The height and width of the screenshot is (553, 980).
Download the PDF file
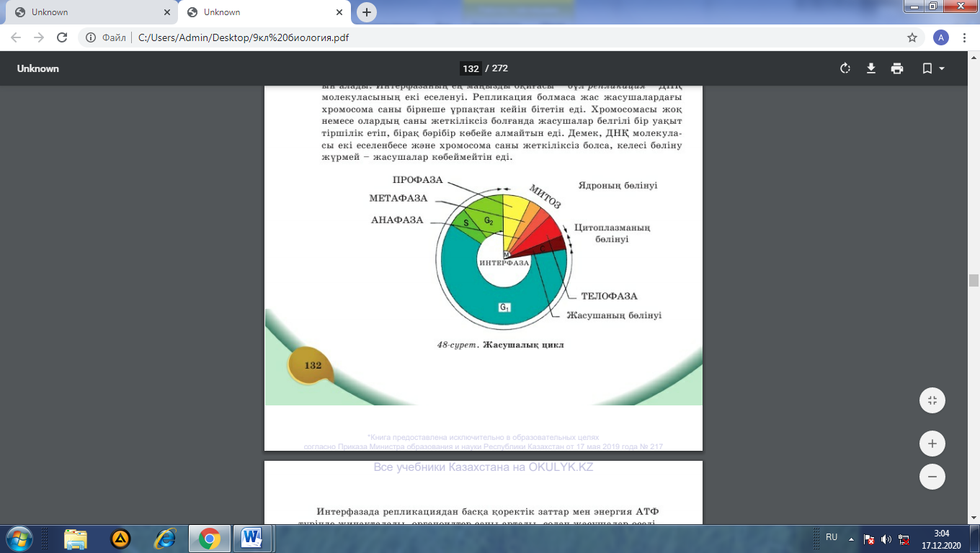coord(871,68)
